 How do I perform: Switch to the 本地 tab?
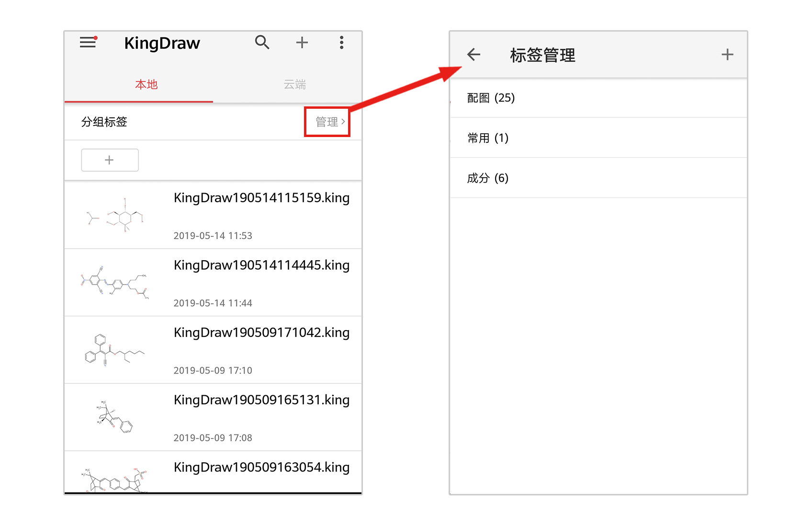pyautogui.click(x=147, y=85)
